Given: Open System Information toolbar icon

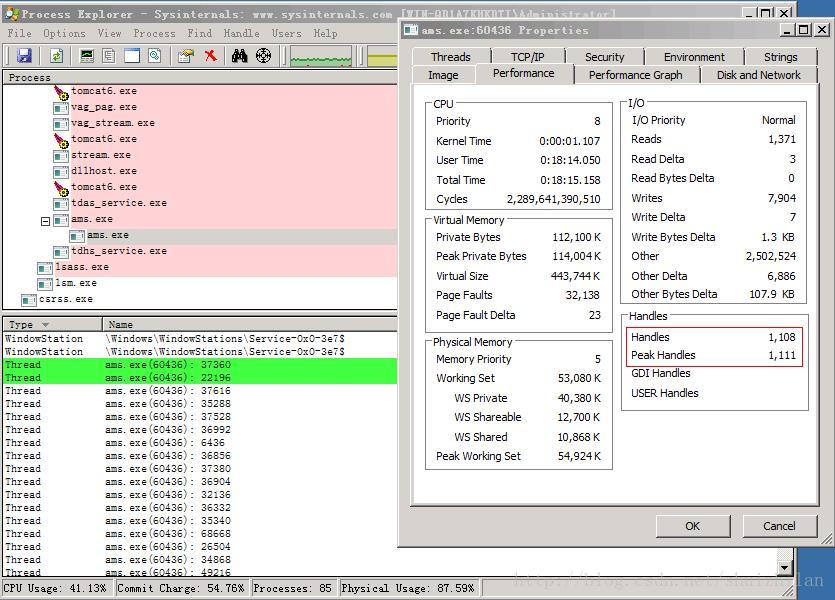Looking at the screenshot, I should coord(87,55).
